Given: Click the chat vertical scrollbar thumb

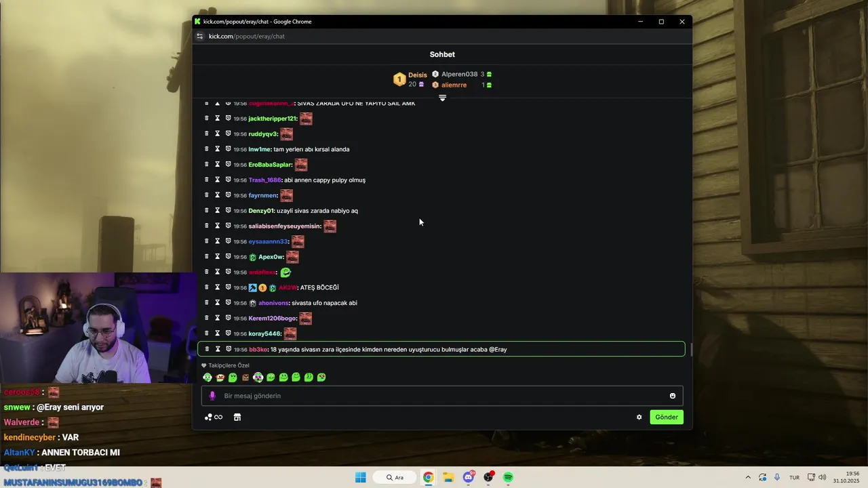Looking at the screenshot, I should [x=691, y=350].
